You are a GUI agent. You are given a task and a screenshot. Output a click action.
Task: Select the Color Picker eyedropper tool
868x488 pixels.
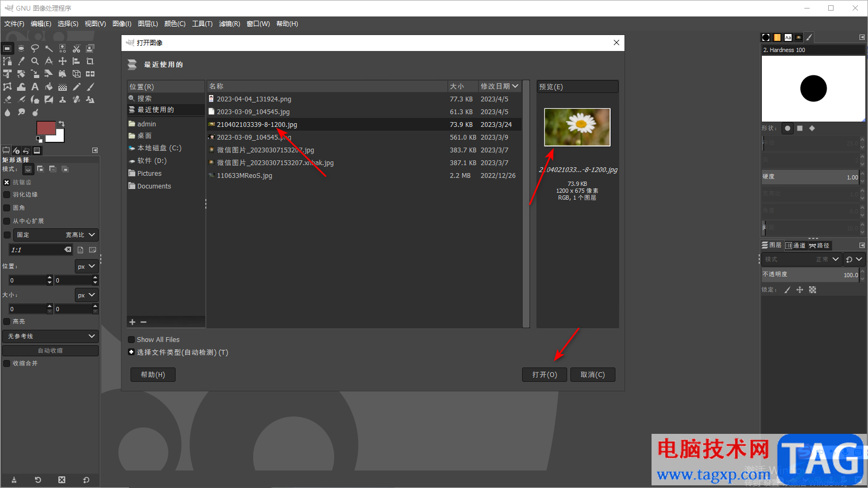pos(21,61)
